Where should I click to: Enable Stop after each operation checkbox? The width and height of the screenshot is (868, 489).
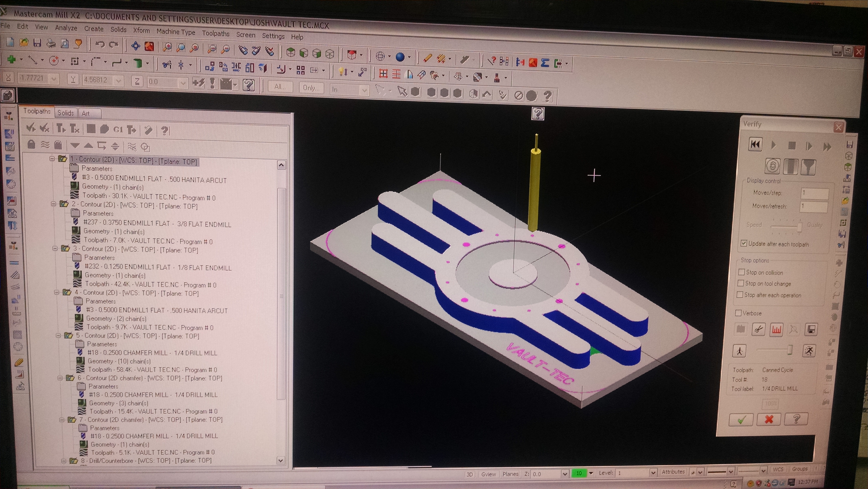click(740, 295)
